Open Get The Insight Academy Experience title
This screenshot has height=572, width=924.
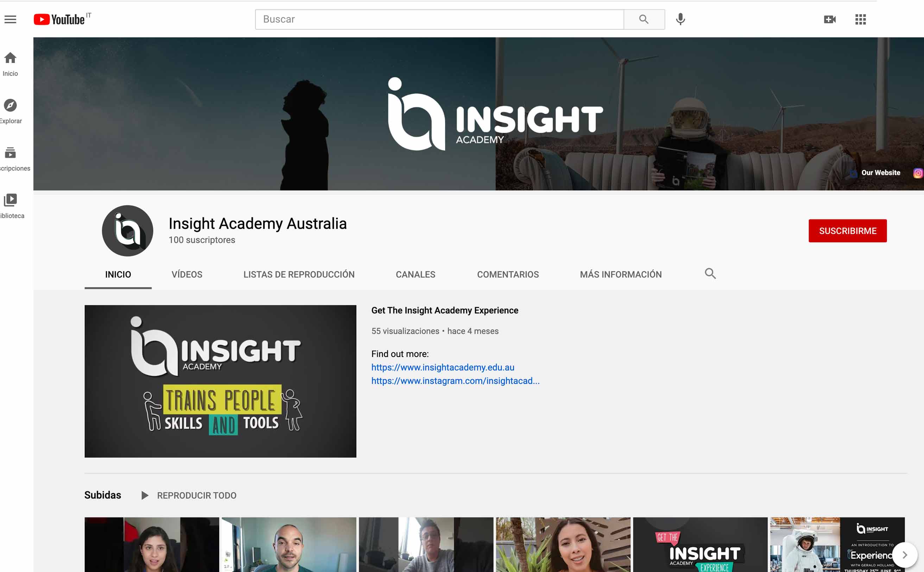445,311
